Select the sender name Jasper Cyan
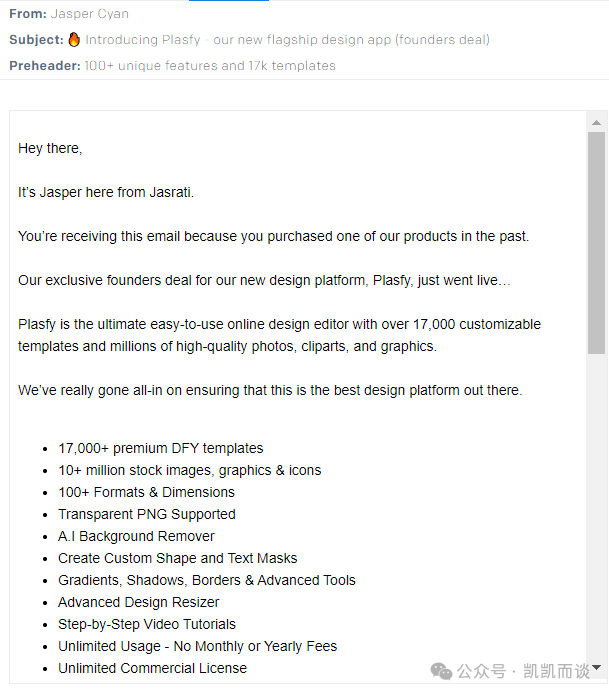Image resolution: width=609 pixels, height=695 pixels. click(89, 14)
